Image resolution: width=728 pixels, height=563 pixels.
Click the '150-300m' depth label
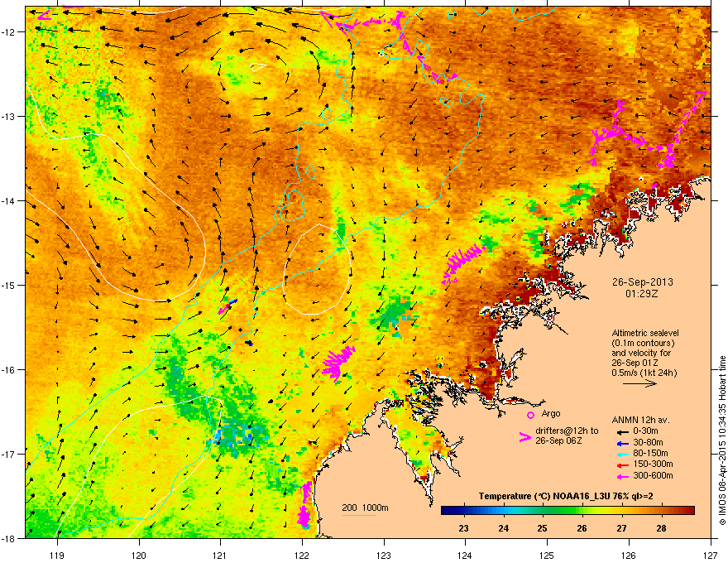click(653, 464)
